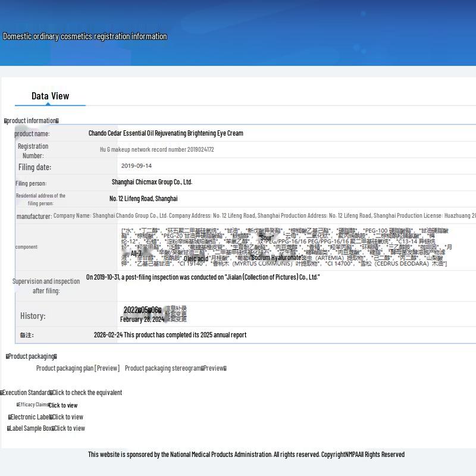Select the February 28, 2024 history entry
This screenshot has height=476, width=476.
point(142,320)
